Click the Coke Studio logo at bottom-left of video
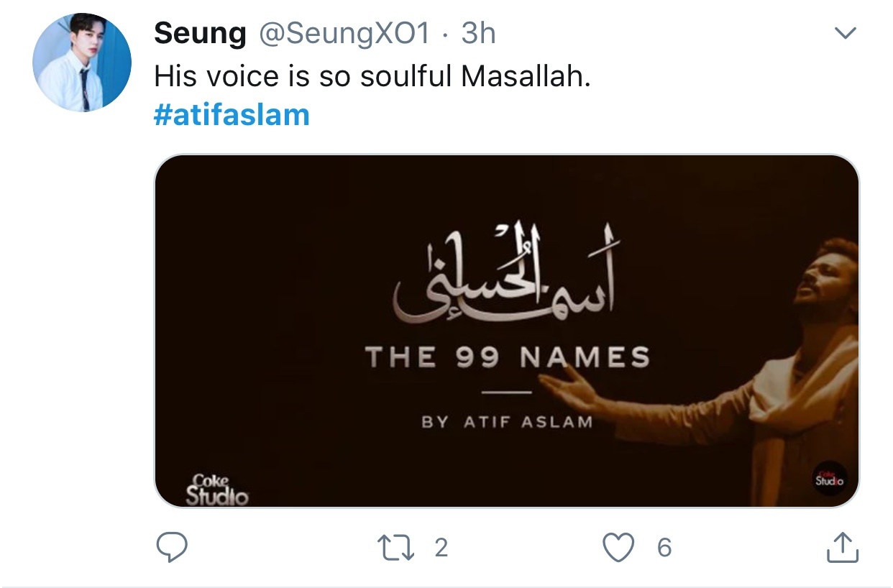The height and width of the screenshot is (588, 893). 217,489
